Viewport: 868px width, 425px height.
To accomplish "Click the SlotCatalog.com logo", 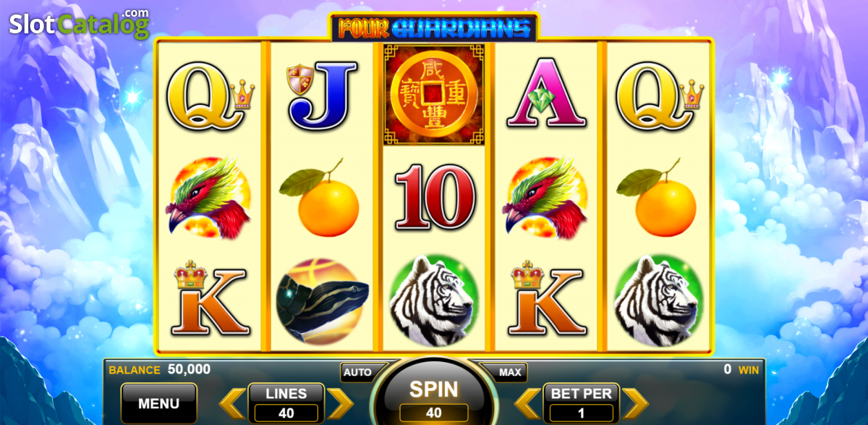I will tap(80, 24).
